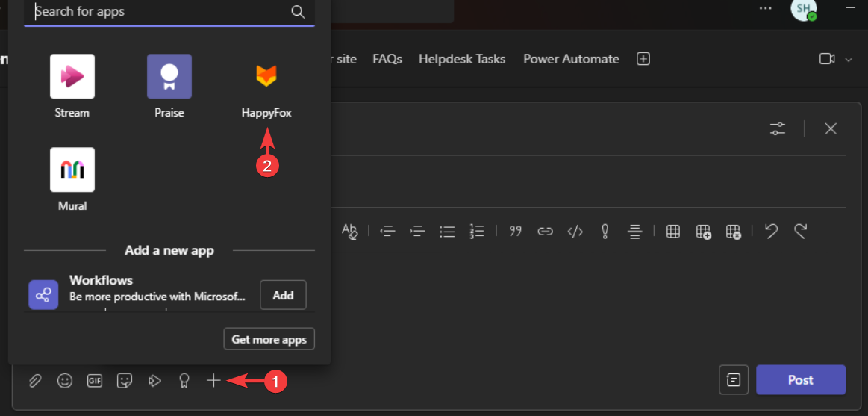The image size is (868, 416).
Task: Open the GIF picker
Action: 95,381
